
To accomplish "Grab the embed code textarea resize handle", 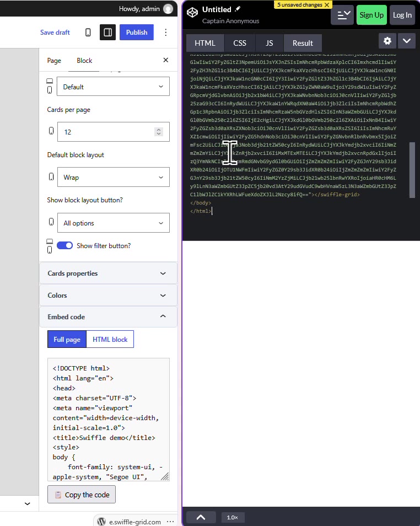I will [165, 477].
